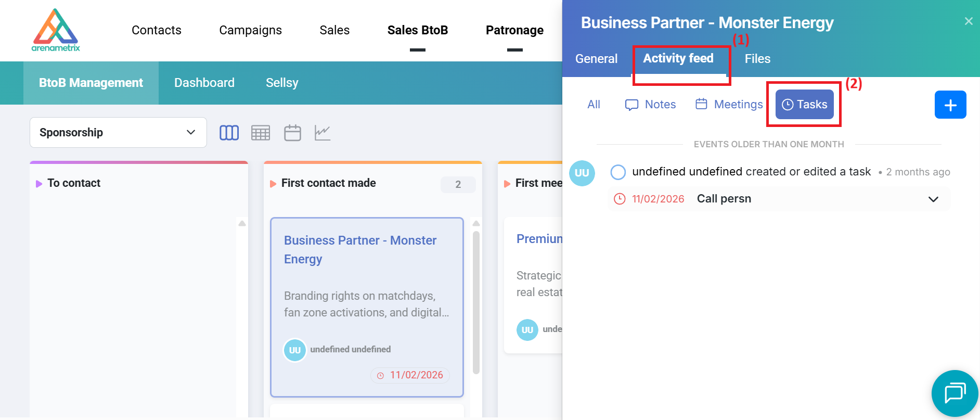The image size is (980, 420).
Task: Collapse the First contact made column
Action: click(x=273, y=184)
